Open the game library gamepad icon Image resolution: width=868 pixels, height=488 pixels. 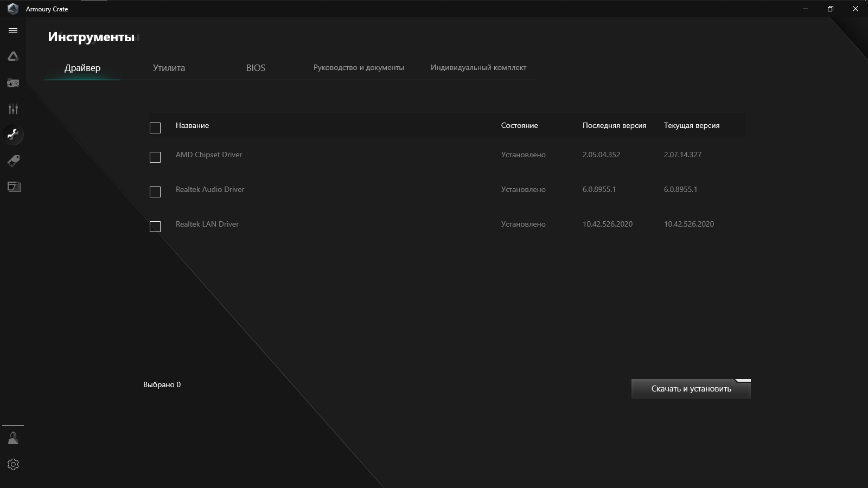point(13,83)
